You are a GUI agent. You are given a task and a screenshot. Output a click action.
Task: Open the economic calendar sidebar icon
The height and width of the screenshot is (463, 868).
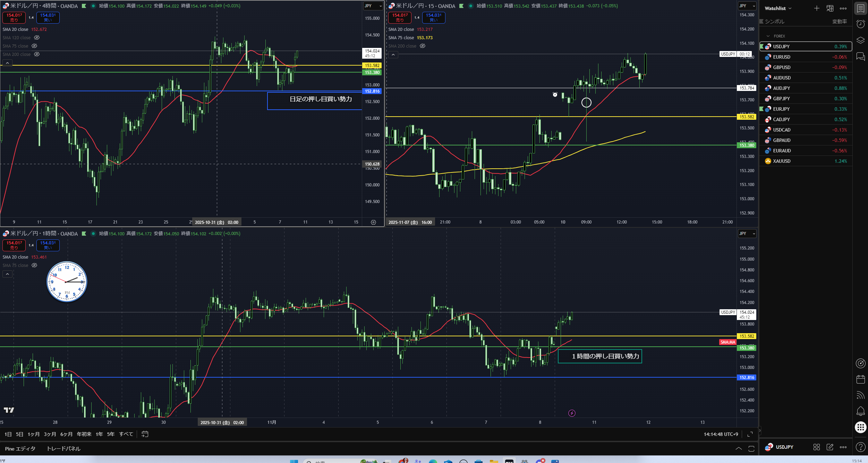tap(860, 379)
